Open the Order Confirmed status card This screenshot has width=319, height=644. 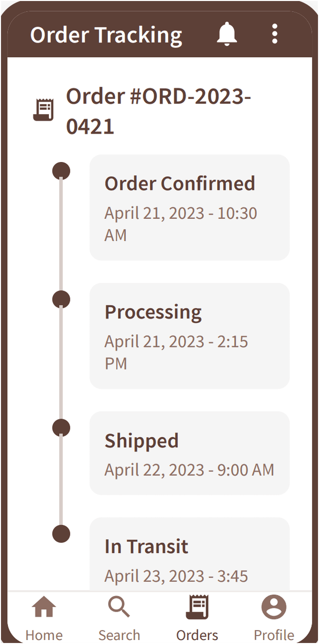(x=189, y=207)
